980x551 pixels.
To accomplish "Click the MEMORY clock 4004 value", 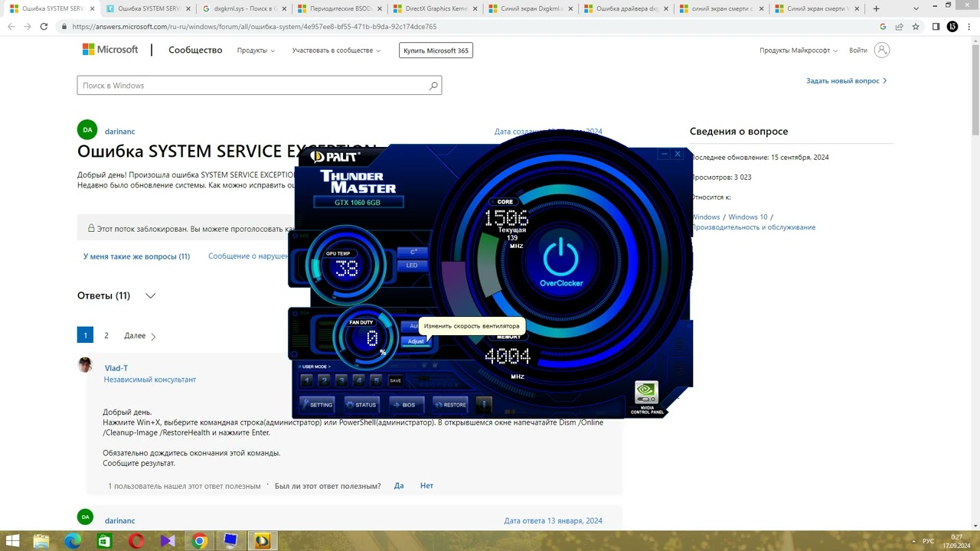I will click(508, 357).
